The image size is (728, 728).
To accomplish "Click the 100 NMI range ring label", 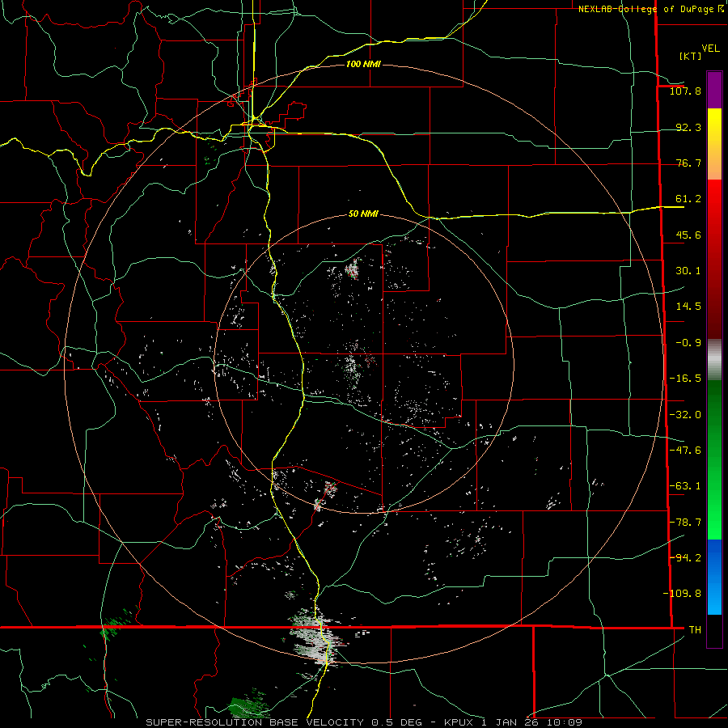I will (x=363, y=64).
